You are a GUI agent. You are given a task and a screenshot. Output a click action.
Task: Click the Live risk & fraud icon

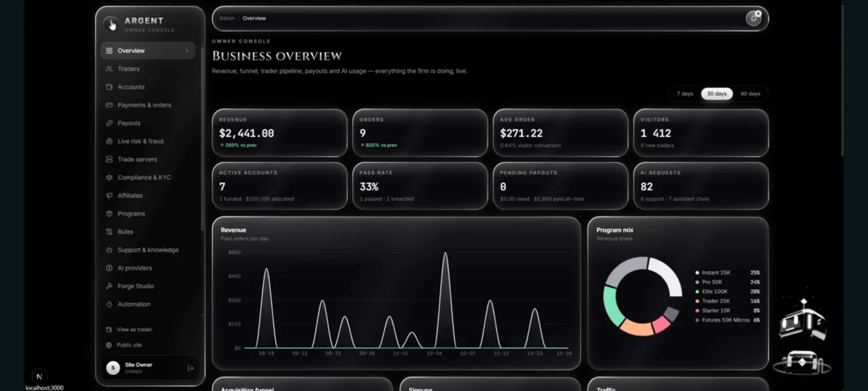pyautogui.click(x=109, y=141)
